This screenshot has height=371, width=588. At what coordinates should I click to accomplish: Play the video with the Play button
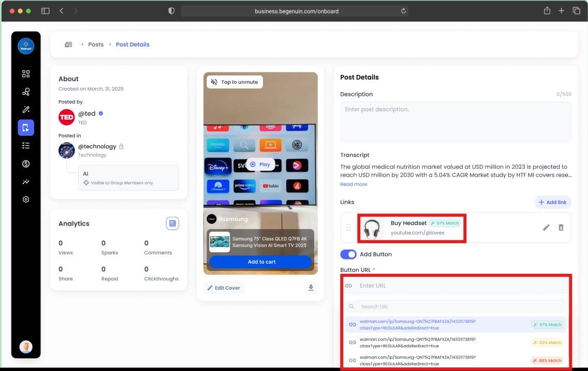tap(260, 164)
